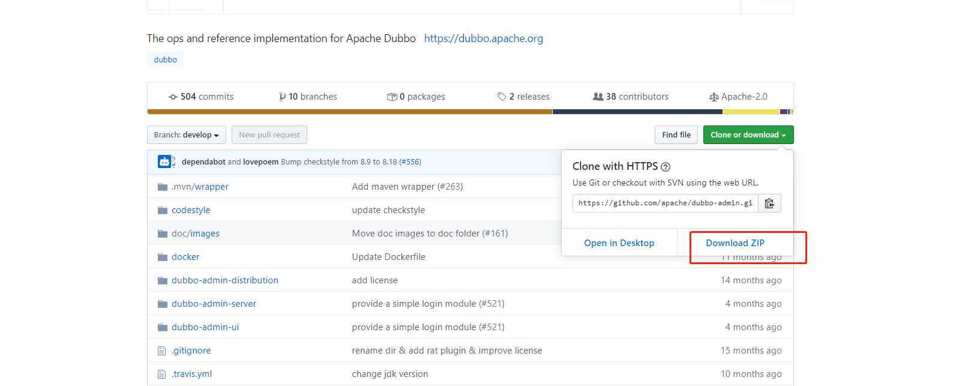The height and width of the screenshot is (386, 980).
Task: Open the .mvn/wrapper folder
Action: click(x=200, y=187)
